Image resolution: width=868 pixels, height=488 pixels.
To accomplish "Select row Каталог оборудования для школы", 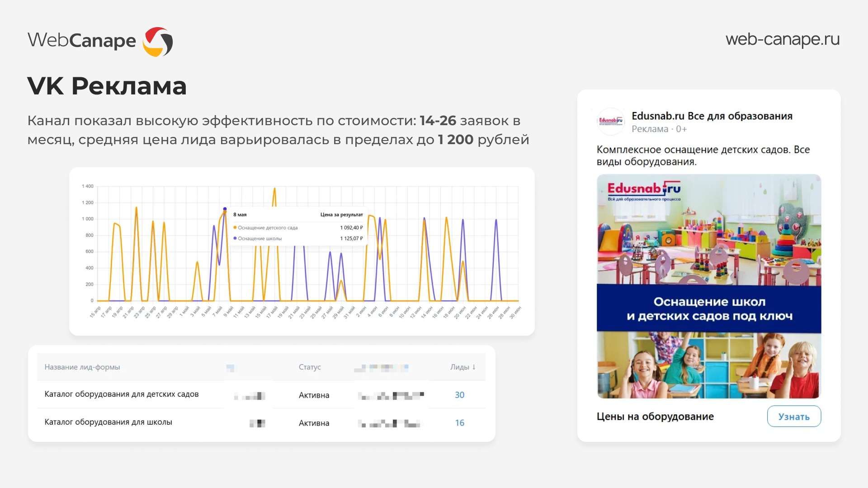I will point(108,422).
